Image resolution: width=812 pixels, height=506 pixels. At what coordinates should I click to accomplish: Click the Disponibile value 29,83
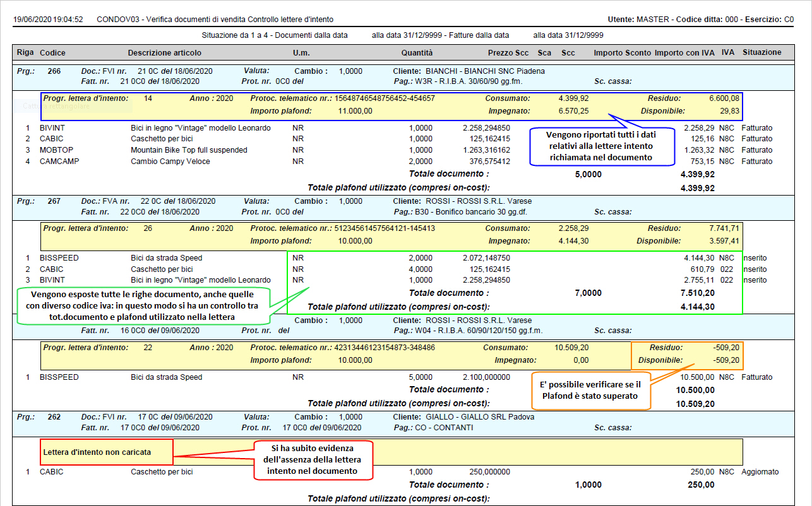(x=729, y=112)
